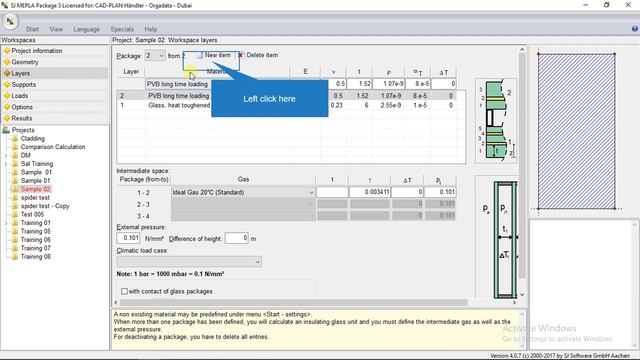Click the 2.55e-9 density cell
Image resolution: width=640 pixels, height=360 pixels.
[389, 105]
